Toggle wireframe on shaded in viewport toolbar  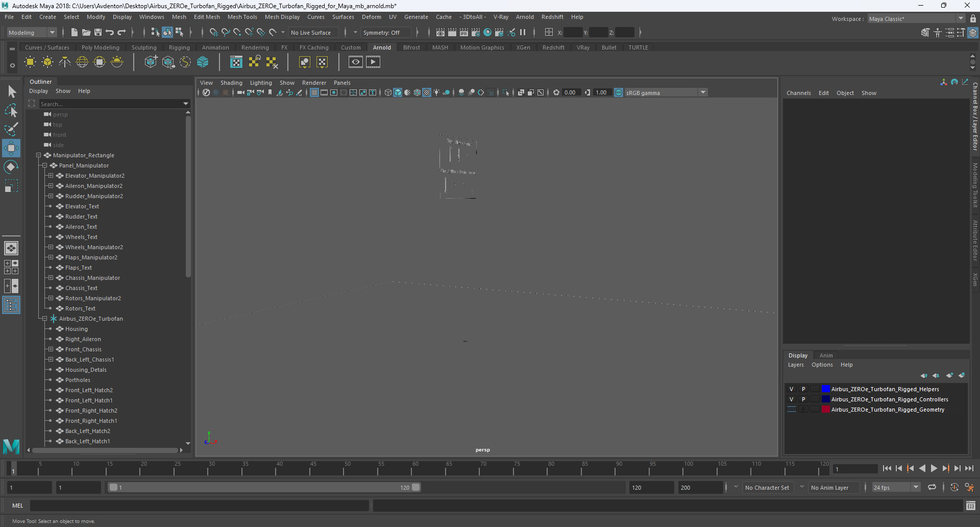(417, 92)
